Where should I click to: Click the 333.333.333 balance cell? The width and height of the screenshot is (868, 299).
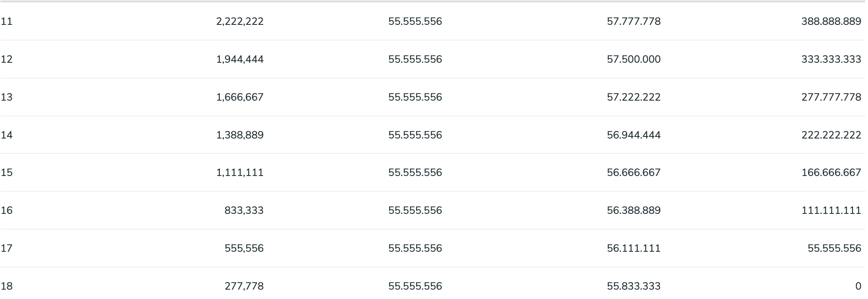(x=831, y=59)
